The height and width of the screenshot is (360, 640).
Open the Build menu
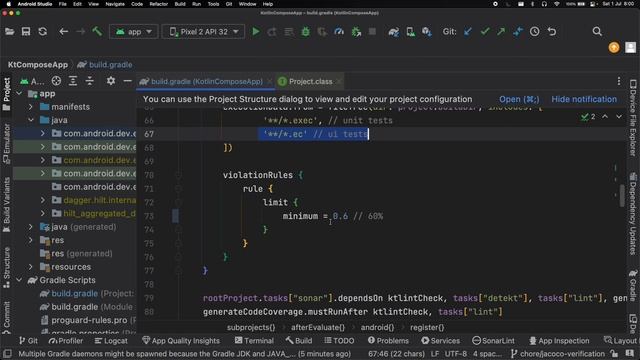[180, 4]
